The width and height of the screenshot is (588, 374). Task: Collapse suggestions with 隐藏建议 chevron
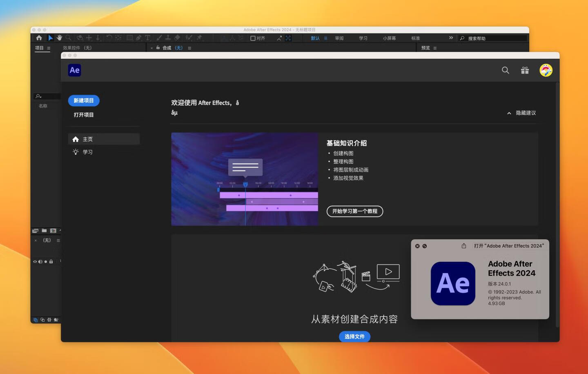509,113
